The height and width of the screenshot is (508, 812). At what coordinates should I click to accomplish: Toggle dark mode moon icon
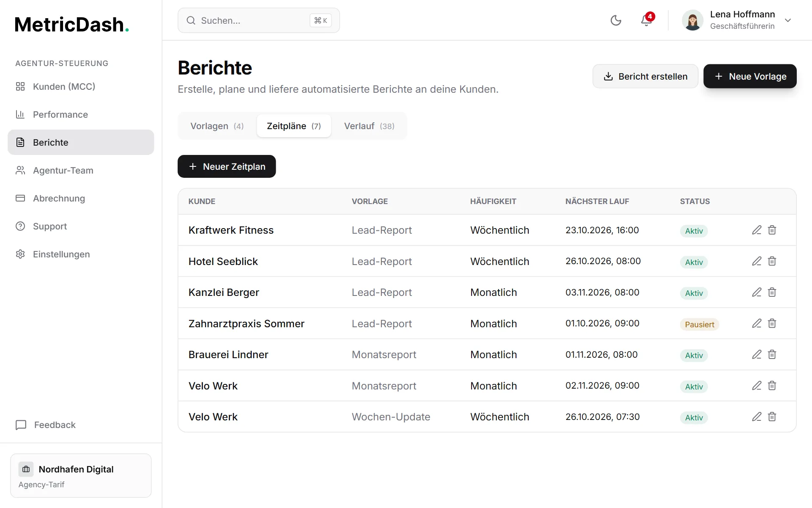click(616, 20)
